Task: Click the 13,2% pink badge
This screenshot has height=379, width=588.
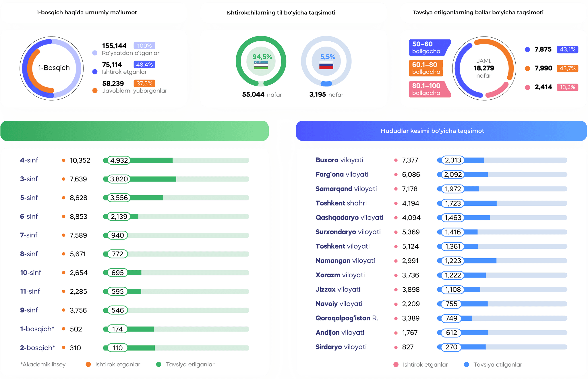Action: (567, 87)
